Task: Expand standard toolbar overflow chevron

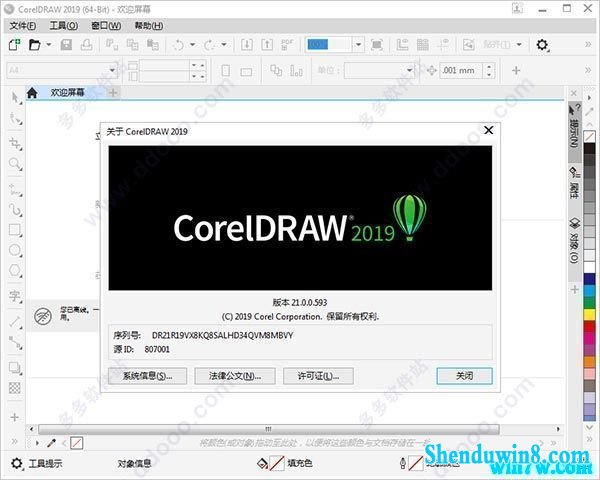Action: [588, 45]
